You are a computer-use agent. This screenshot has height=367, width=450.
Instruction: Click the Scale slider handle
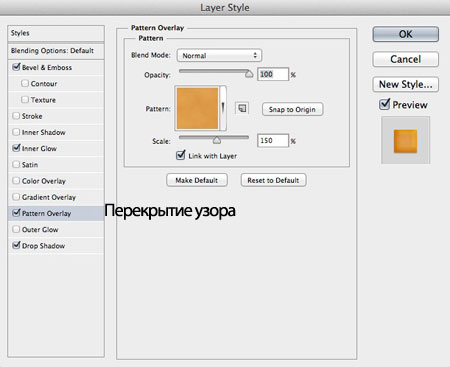pos(217,140)
